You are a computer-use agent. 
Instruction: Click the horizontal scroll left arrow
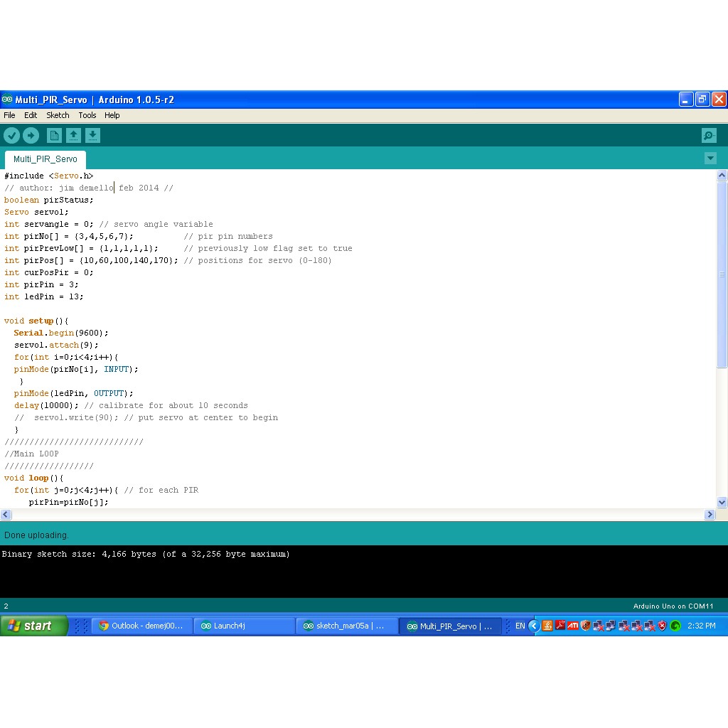pyautogui.click(x=6, y=514)
